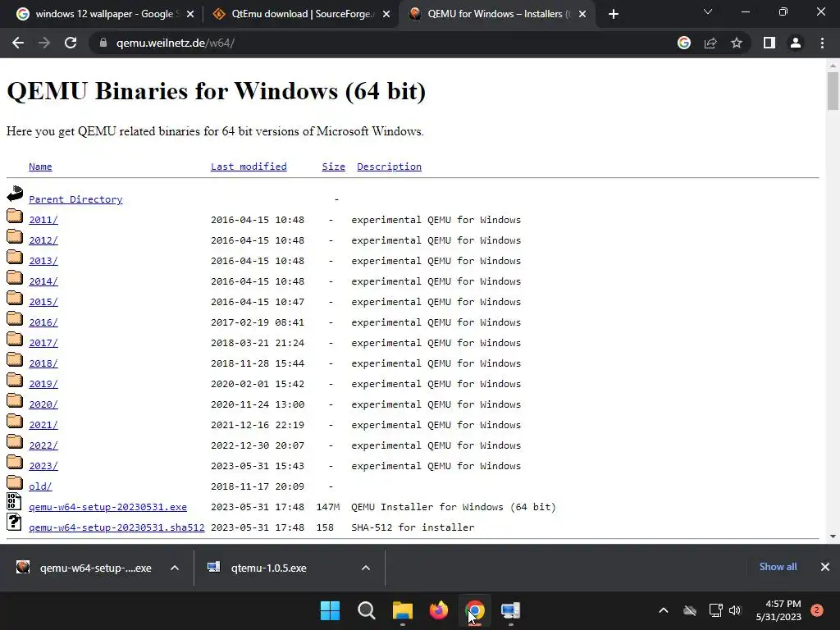Select the QEMU for Windows Installers tab

496,14
